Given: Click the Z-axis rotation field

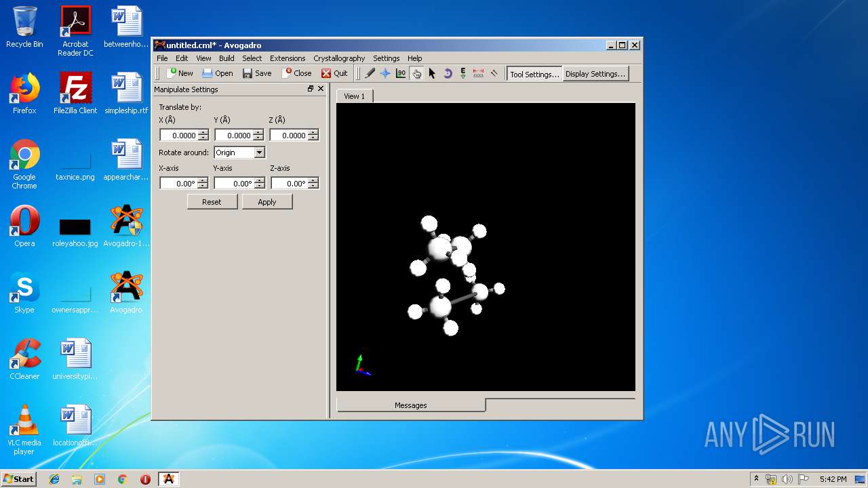Looking at the screenshot, I should [x=290, y=183].
